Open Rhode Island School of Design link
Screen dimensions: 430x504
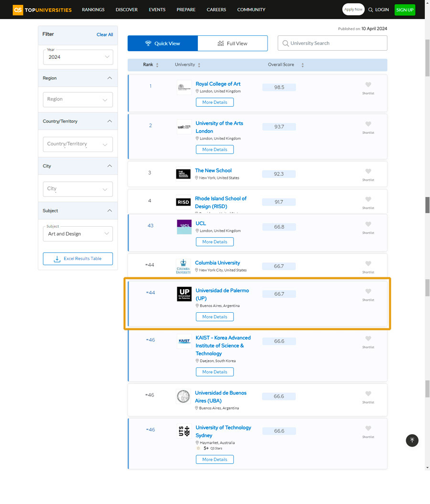point(221,202)
